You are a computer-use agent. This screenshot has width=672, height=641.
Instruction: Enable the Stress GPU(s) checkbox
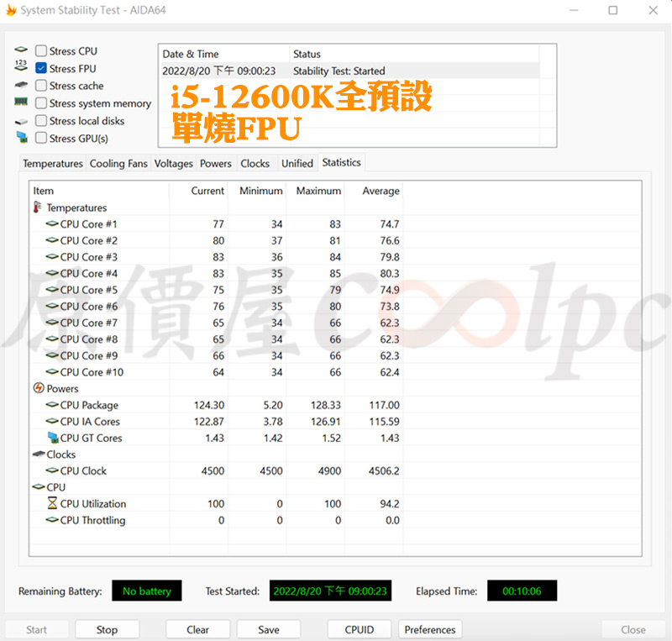point(41,138)
